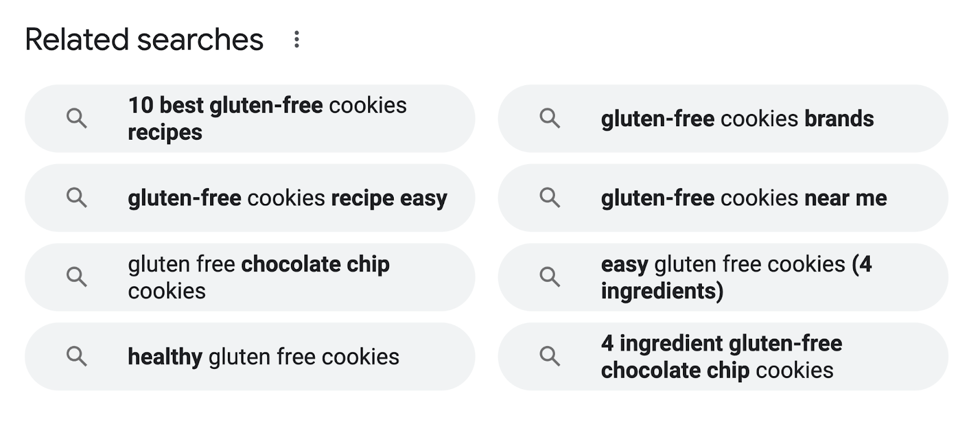Image resolution: width=980 pixels, height=435 pixels.
Task: Click the search icon next to 'gluten-free cookies brands'
Action: 550,118
